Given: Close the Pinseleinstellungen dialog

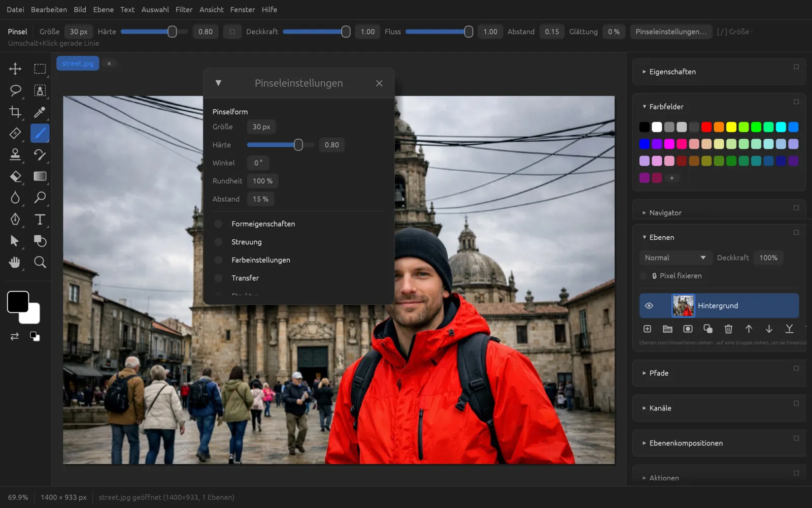Looking at the screenshot, I should pos(379,83).
